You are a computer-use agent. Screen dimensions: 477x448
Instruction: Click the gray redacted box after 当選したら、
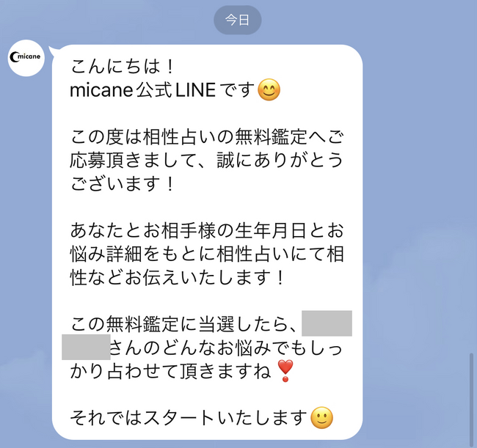pos(327,323)
